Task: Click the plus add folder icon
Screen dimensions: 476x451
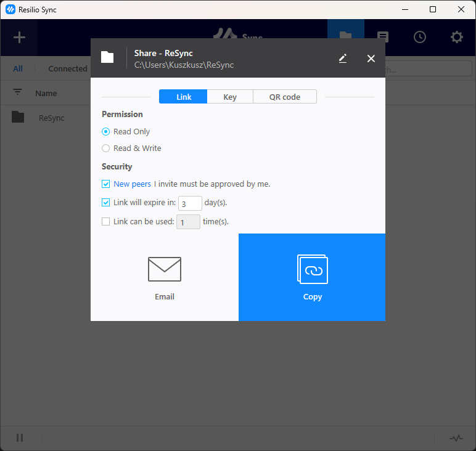Action: 19,38
